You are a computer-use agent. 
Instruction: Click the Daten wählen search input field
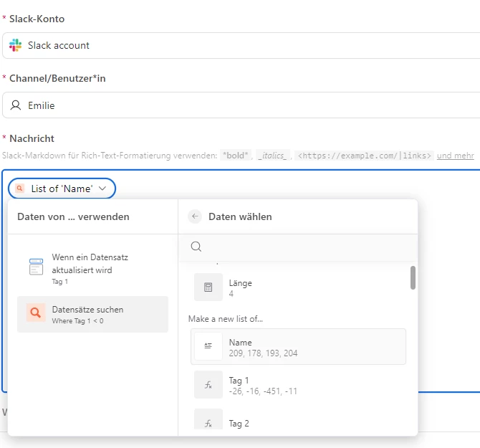298,247
